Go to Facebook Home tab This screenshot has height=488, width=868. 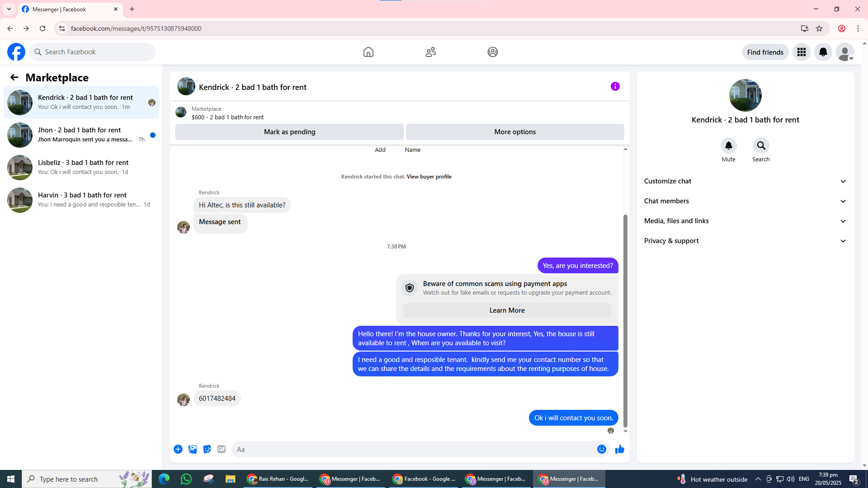click(368, 52)
